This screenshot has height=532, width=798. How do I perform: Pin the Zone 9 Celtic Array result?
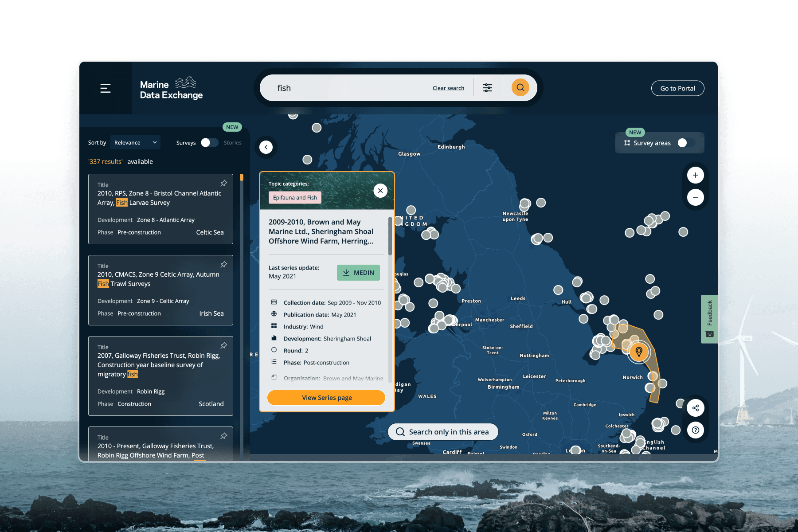224,264
